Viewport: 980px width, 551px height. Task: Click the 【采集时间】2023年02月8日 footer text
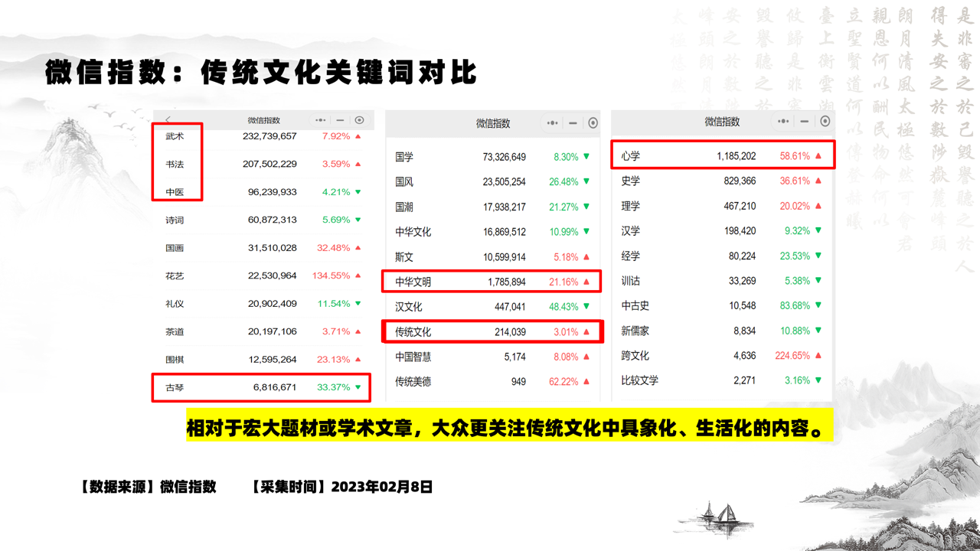coord(341,487)
